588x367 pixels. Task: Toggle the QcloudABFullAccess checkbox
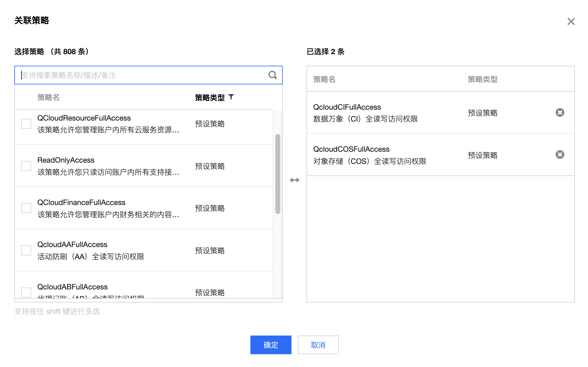pyautogui.click(x=26, y=292)
